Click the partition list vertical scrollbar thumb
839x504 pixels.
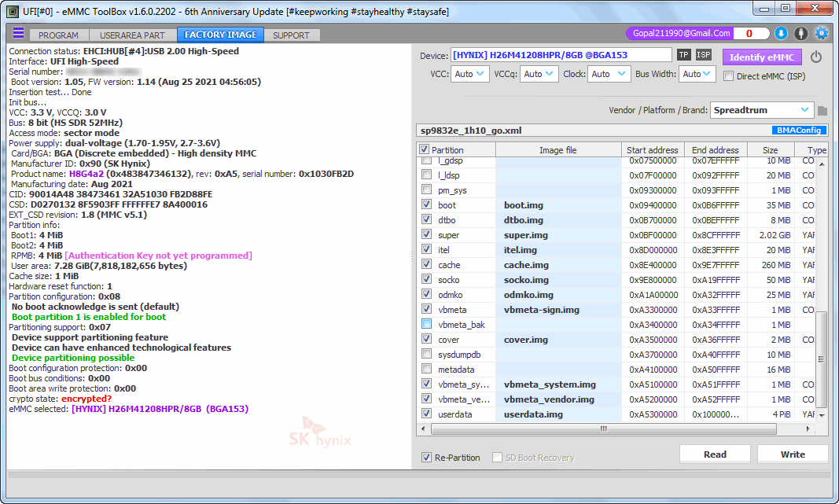(x=821, y=359)
